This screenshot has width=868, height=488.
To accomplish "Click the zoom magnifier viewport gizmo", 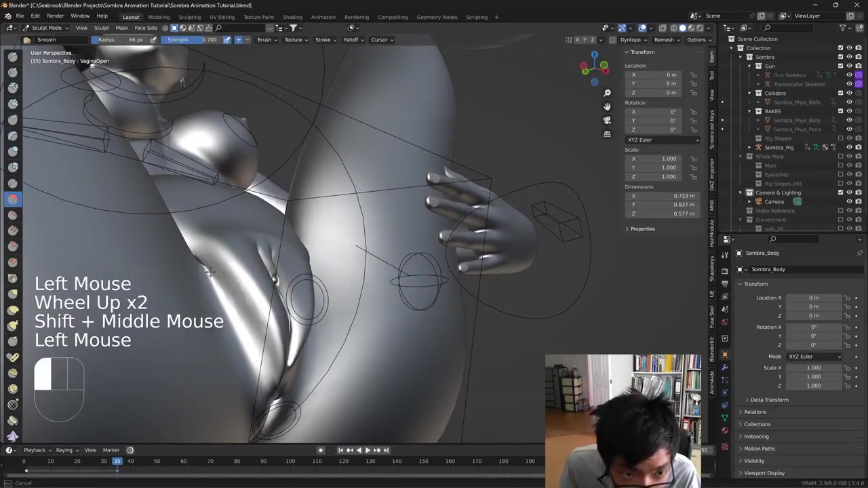I will coord(607,93).
